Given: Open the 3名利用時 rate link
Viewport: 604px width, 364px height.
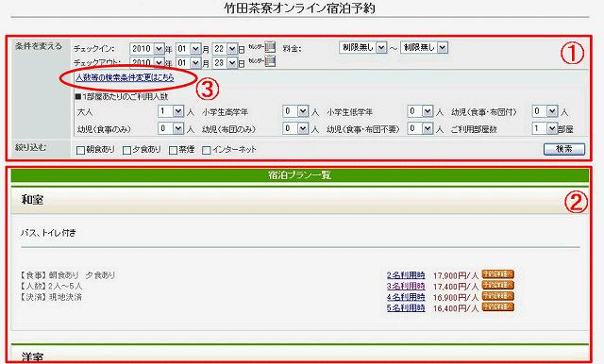Looking at the screenshot, I should pyautogui.click(x=406, y=286).
